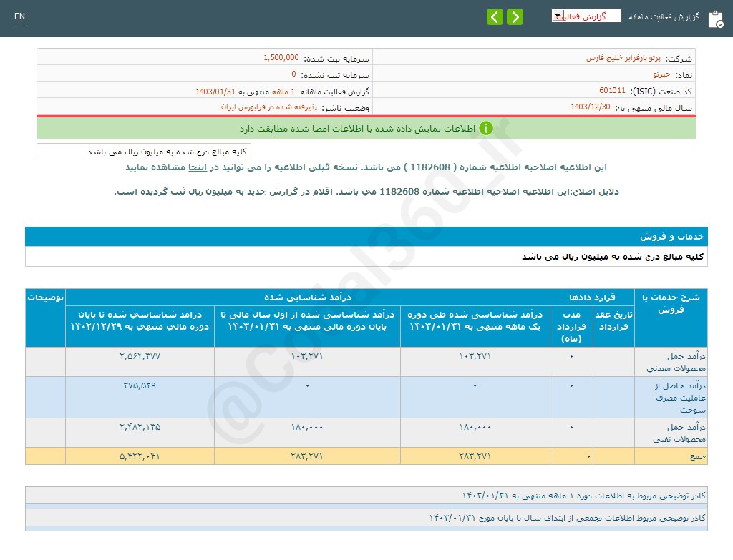Click the green info icon in the confirmation banner
Viewport: 733px width, 560px height.
point(486,127)
